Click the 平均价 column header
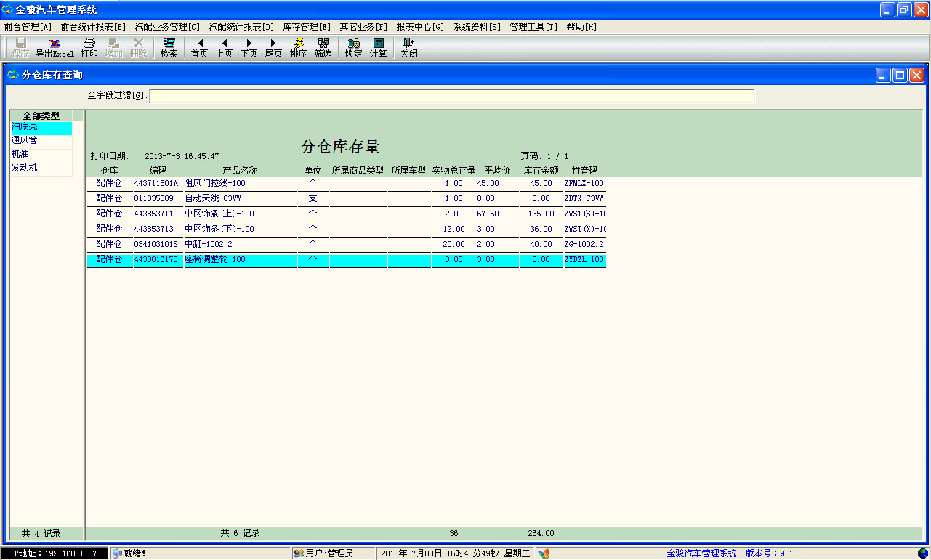Viewport: 931px width, 560px height. point(497,171)
